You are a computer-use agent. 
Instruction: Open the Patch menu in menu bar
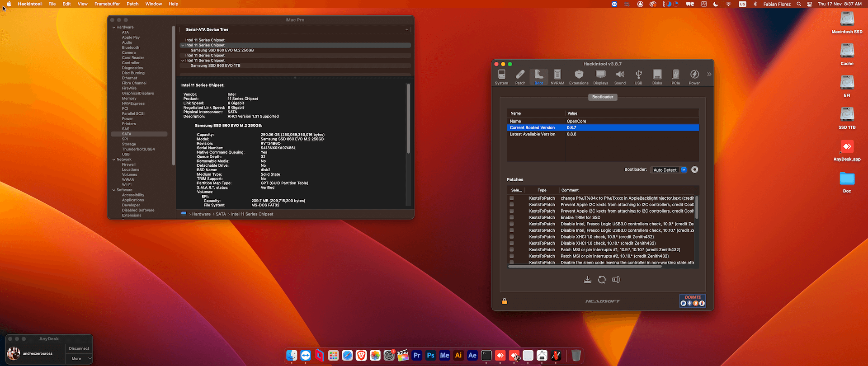tap(133, 4)
